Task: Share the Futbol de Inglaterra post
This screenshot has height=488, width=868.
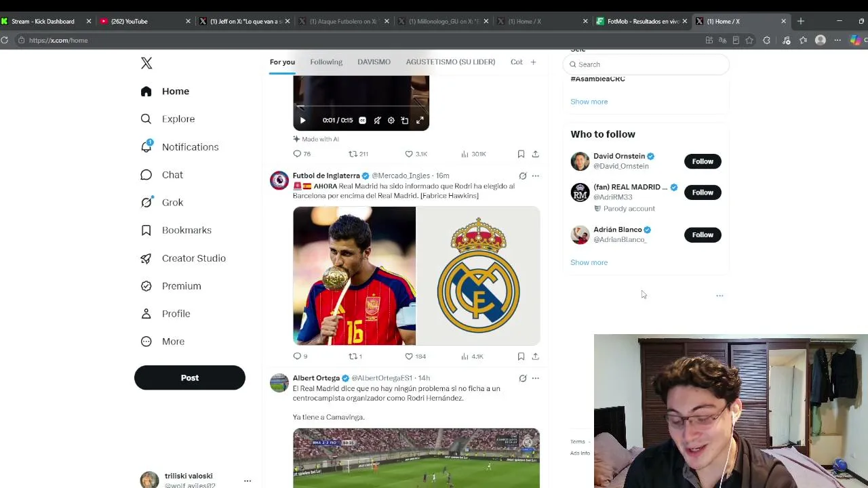Action: [x=535, y=357]
